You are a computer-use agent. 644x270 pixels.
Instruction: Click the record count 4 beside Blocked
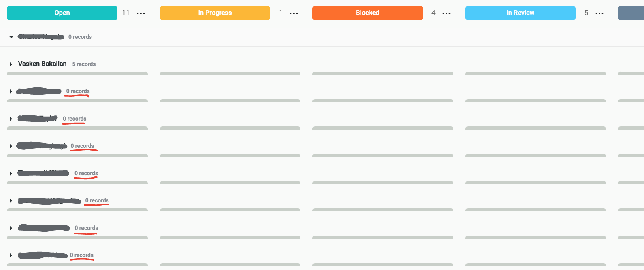(434, 13)
